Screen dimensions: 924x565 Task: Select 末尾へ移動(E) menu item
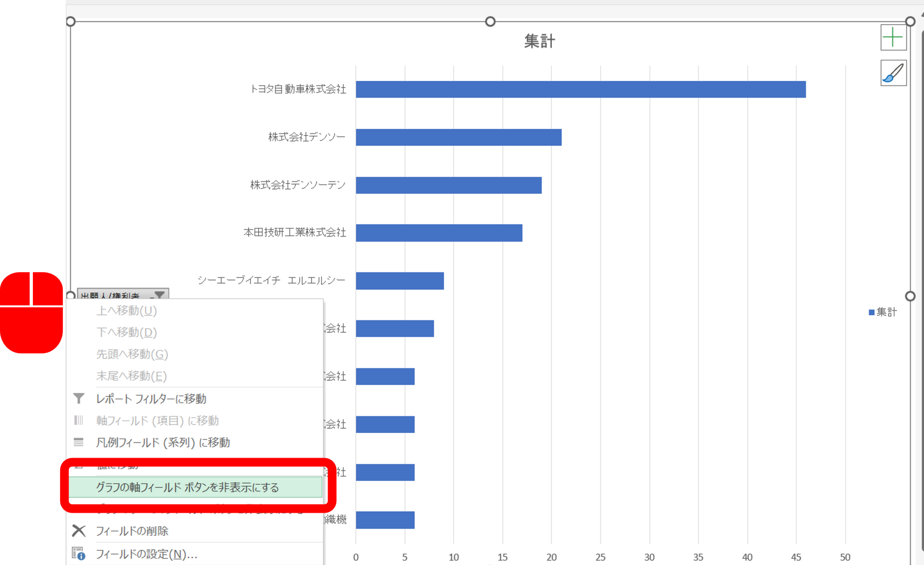pos(131,376)
